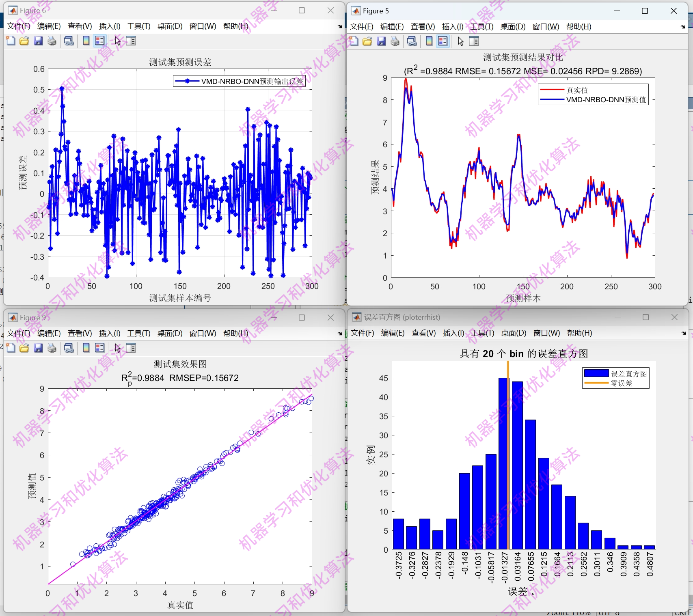Click Open File icon in Figure 6 toolbar
The width and height of the screenshot is (693, 616).
click(x=24, y=41)
